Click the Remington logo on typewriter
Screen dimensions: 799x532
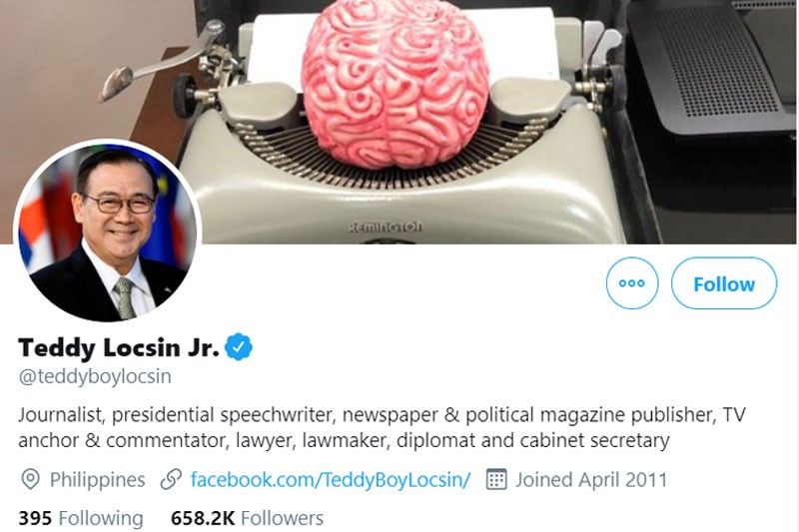pyautogui.click(x=386, y=227)
